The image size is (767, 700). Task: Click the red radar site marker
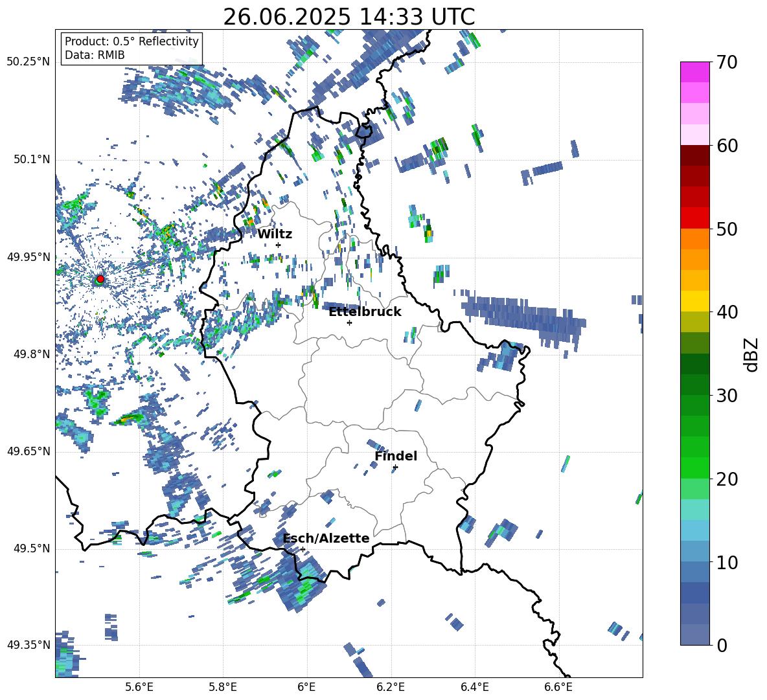click(x=100, y=279)
